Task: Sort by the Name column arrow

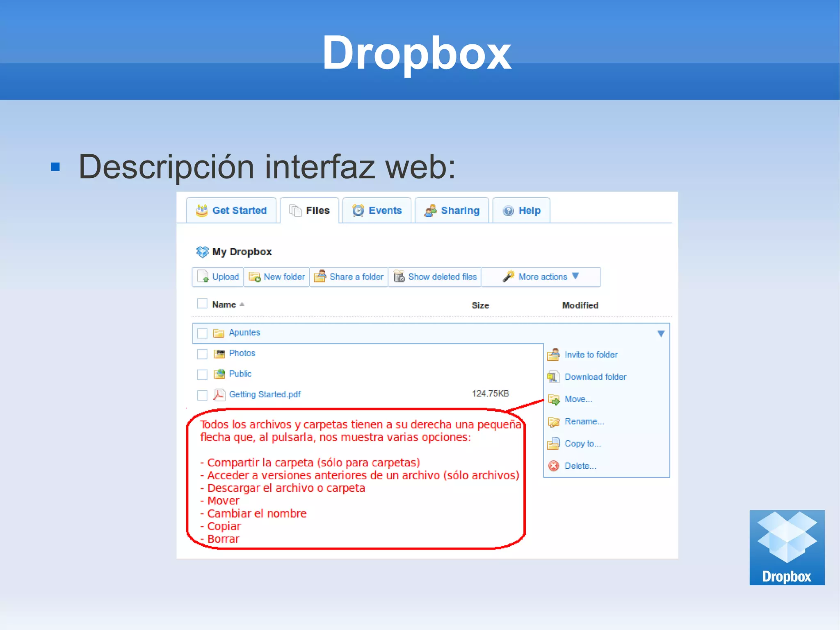Action: [242, 304]
